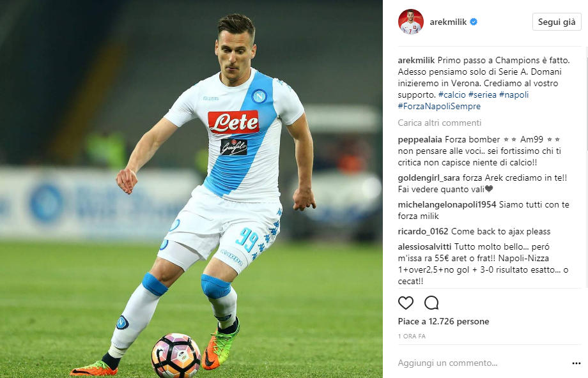588x378 pixels.
Task: Open peppealaia commenter profile
Action: [x=420, y=140]
